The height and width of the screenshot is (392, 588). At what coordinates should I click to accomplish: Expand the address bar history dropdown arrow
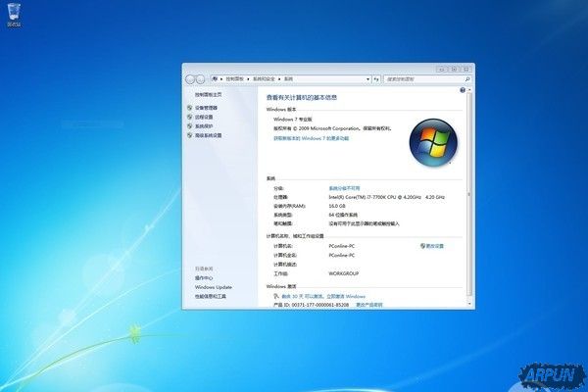(367, 79)
